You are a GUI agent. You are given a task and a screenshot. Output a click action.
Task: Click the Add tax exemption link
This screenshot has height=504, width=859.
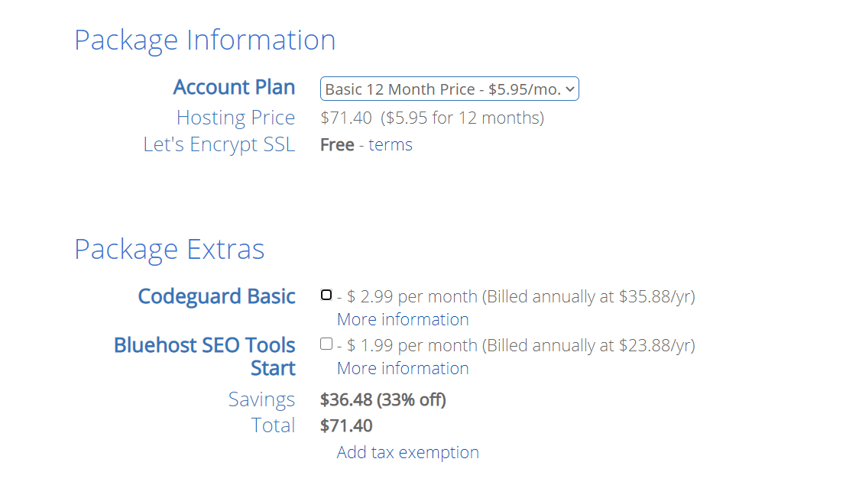pos(407,452)
